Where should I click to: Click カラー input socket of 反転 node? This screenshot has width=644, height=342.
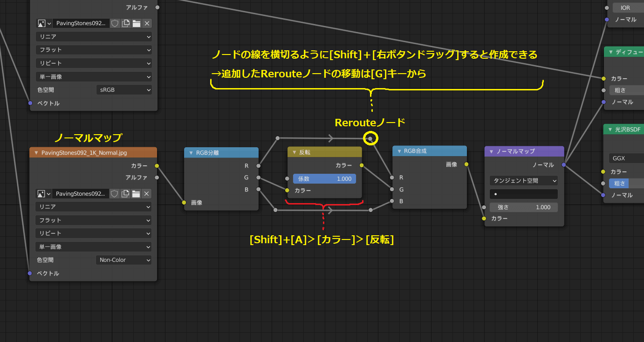click(x=288, y=190)
